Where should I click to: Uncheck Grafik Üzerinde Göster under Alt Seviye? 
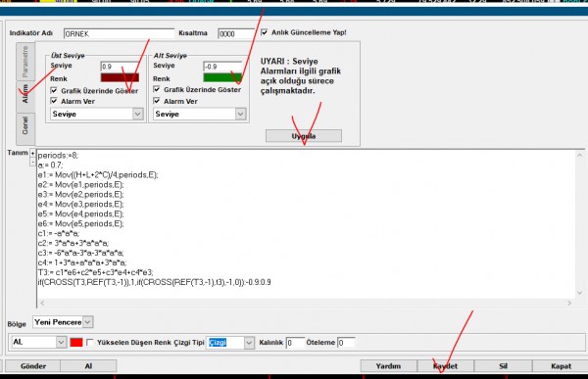(x=157, y=89)
